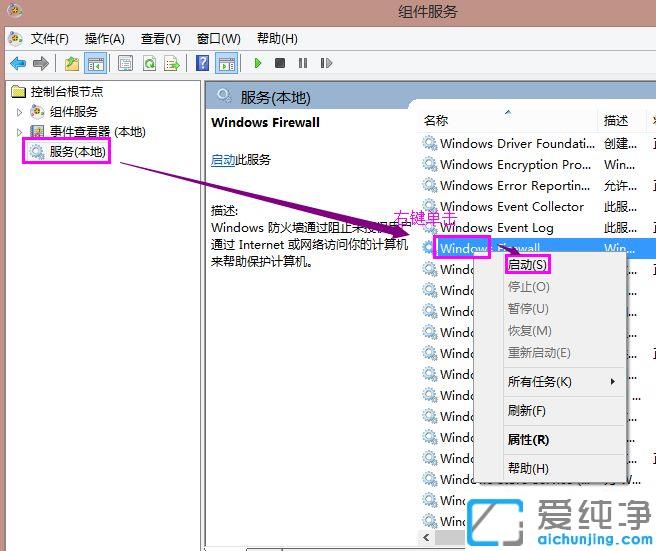Open the 帮助(H) menu
This screenshot has height=551, width=656.
coord(277,39)
